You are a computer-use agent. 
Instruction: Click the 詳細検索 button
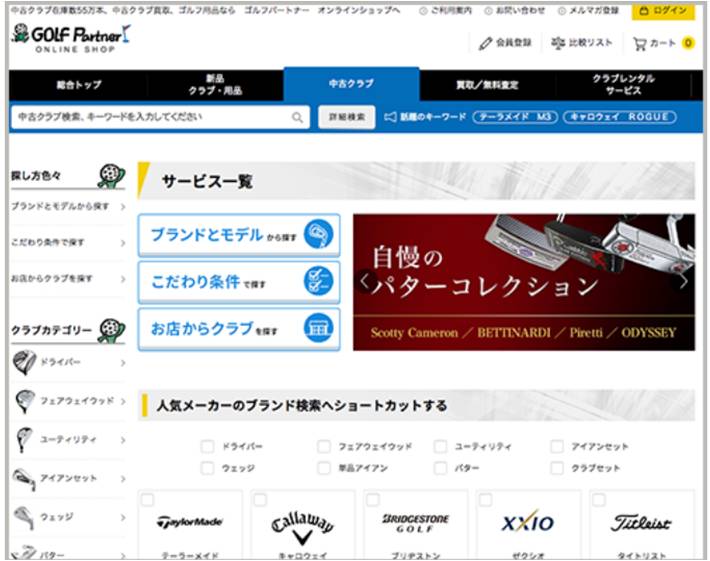tap(347, 117)
